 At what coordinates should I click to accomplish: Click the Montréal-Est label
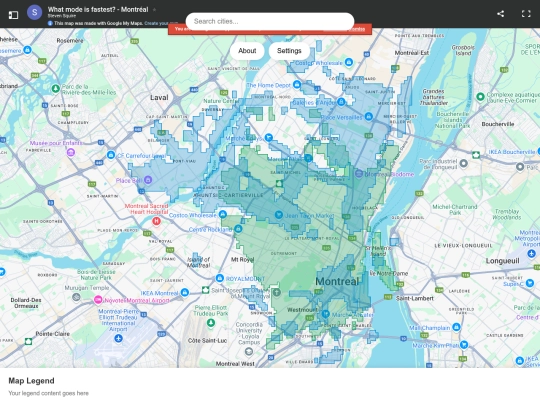pos(412,53)
